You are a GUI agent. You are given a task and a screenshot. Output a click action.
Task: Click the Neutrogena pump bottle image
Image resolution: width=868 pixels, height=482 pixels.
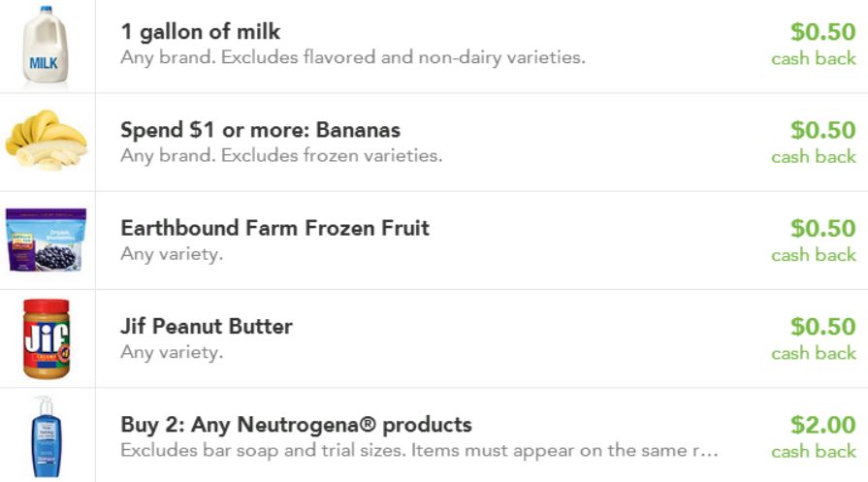(x=46, y=436)
